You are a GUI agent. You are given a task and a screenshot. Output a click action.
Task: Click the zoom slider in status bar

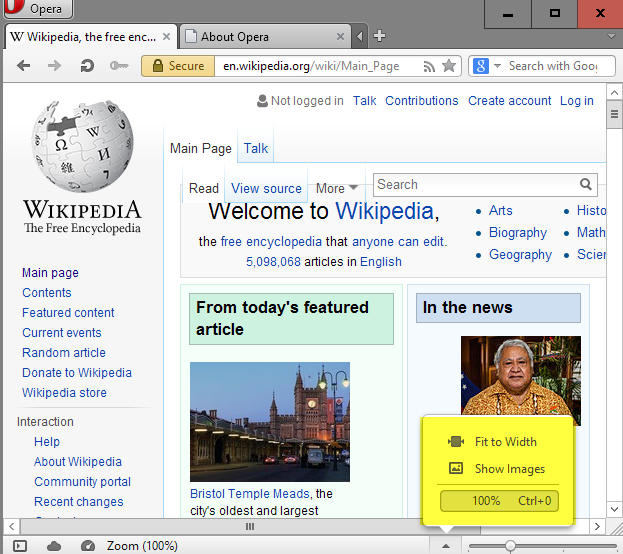coord(511,545)
